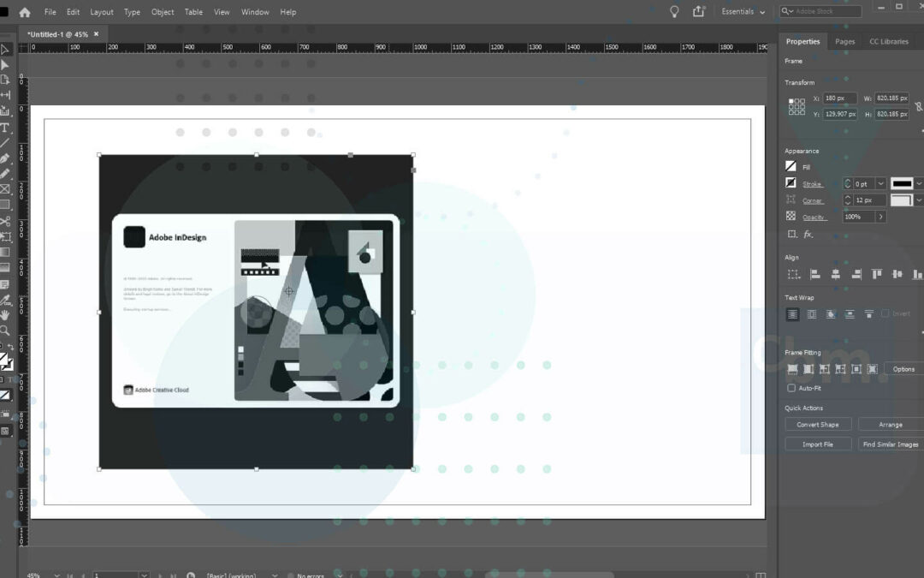924x578 pixels.
Task: Select the Direct Selection tool
Action: tap(5, 65)
